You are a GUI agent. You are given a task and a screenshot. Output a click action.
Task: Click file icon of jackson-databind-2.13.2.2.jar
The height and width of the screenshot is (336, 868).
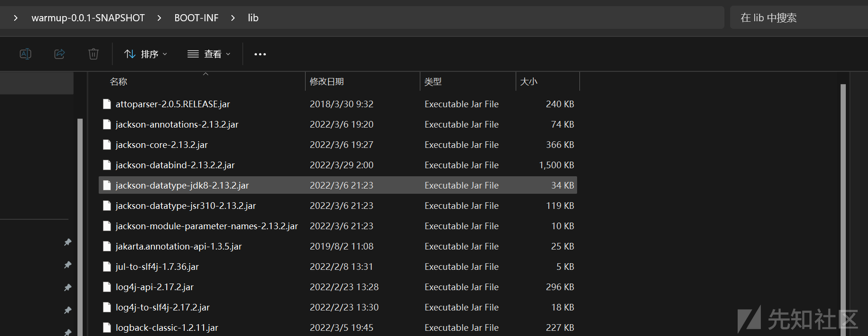tap(107, 165)
